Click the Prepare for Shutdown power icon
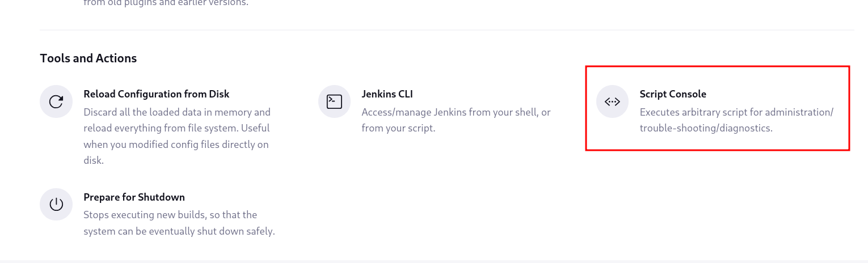Screen dimensions: 868x263 [56, 205]
